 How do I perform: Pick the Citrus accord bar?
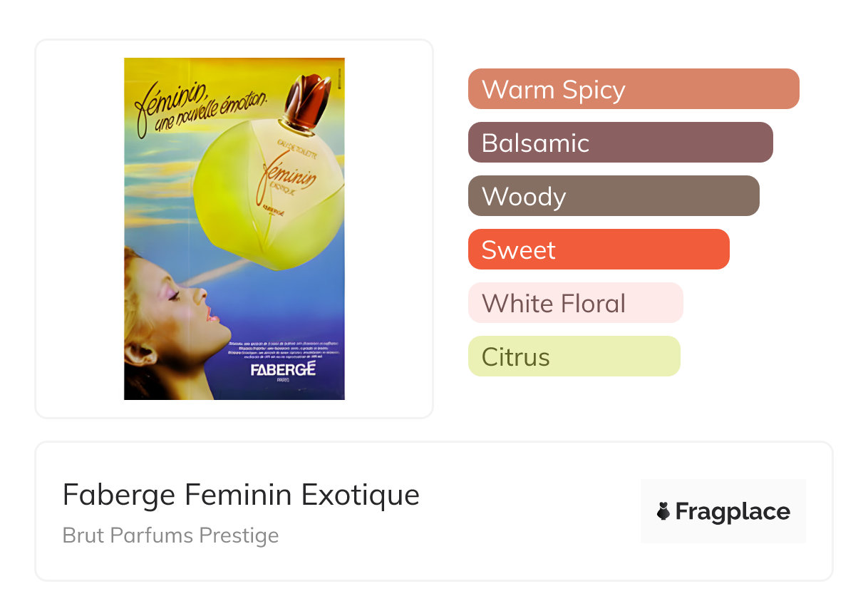pyautogui.click(x=574, y=356)
